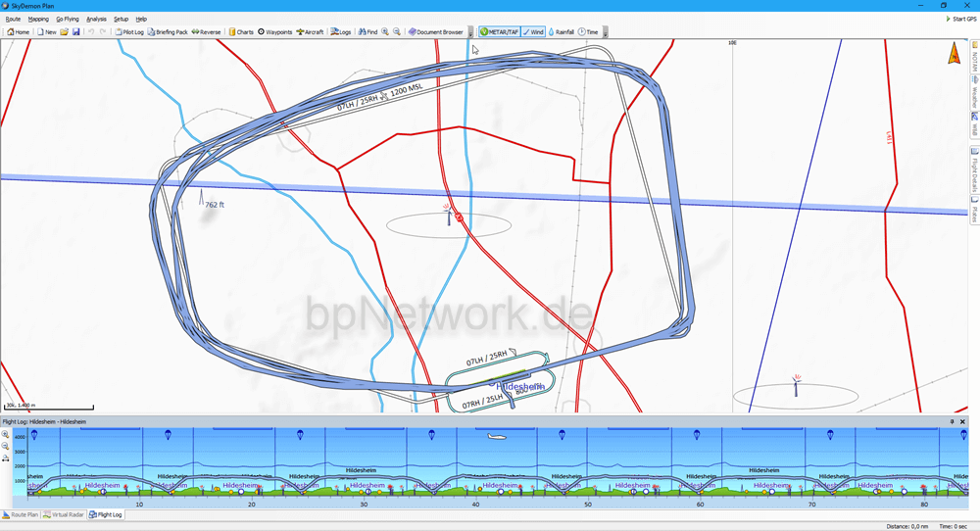Open the Setup menu

[x=122, y=19]
